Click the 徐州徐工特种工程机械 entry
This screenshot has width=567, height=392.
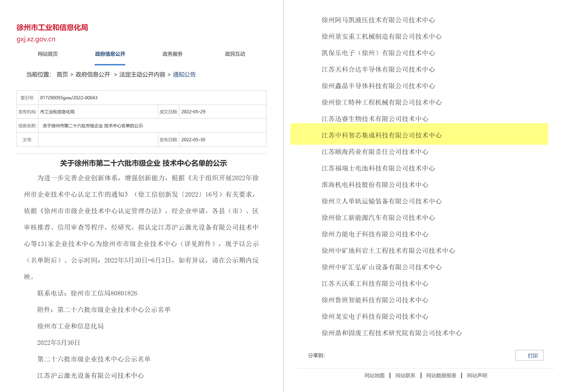(381, 102)
